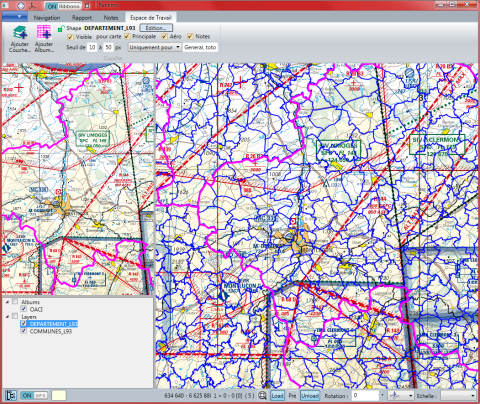Click the Edition... button
This screenshot has width=480, height=404.
tap(156, 28)
